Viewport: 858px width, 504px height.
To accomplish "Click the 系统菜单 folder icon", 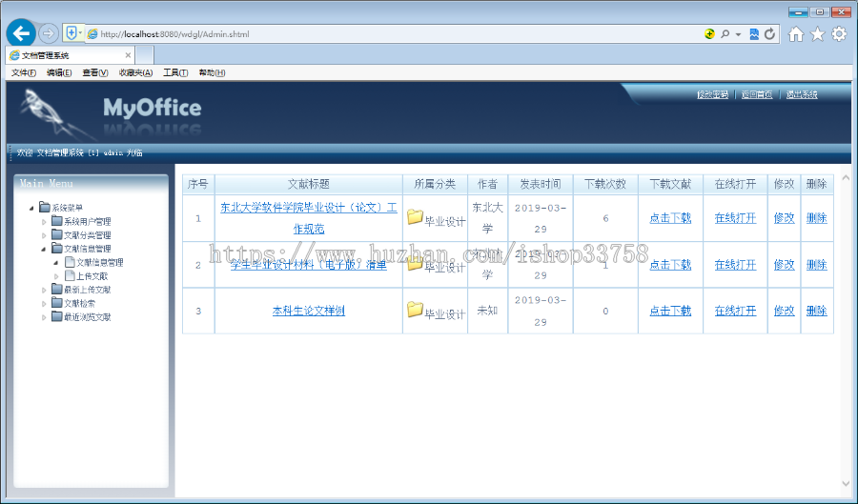I will [x=44, y=207].
